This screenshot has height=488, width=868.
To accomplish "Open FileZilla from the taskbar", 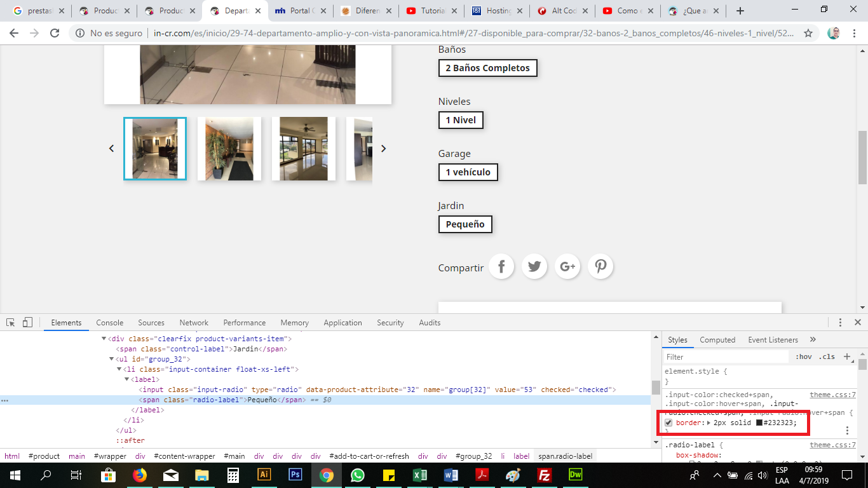I will [544, 475].
